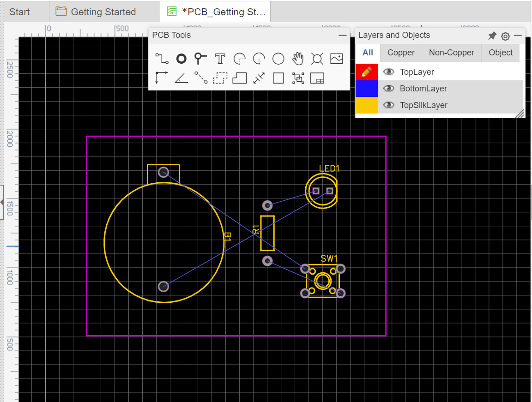The width and height of the screenshot is (532, 402).
Task: Select the Image insertion tool
Action: pos(336,59)
